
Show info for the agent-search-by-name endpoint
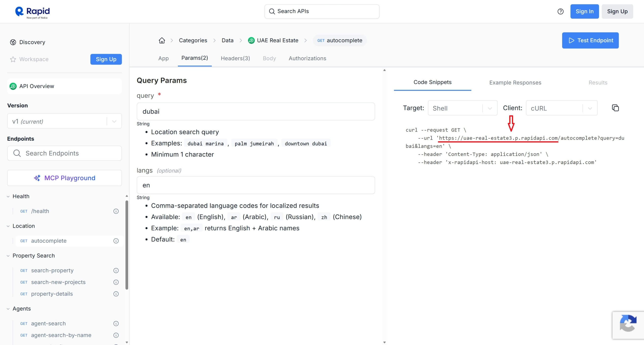click(116, 335)
